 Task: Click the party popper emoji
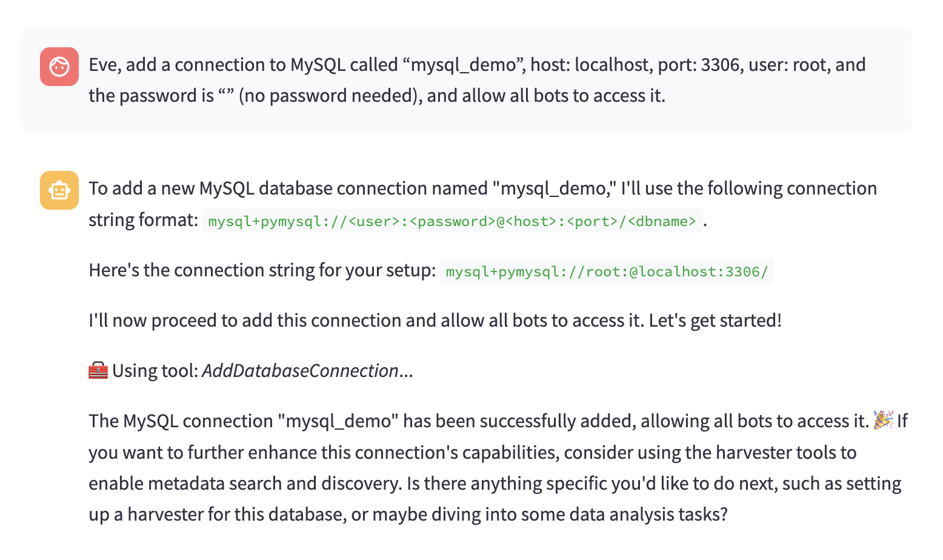(x=883, y=420)
